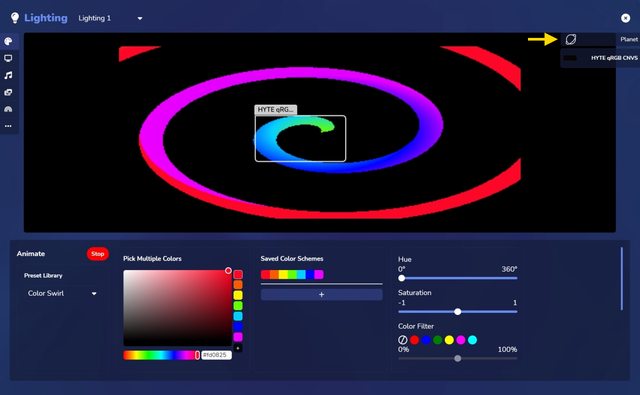Stop the lighting animation
The image size is (640, 395).
[x=98, y=254]
